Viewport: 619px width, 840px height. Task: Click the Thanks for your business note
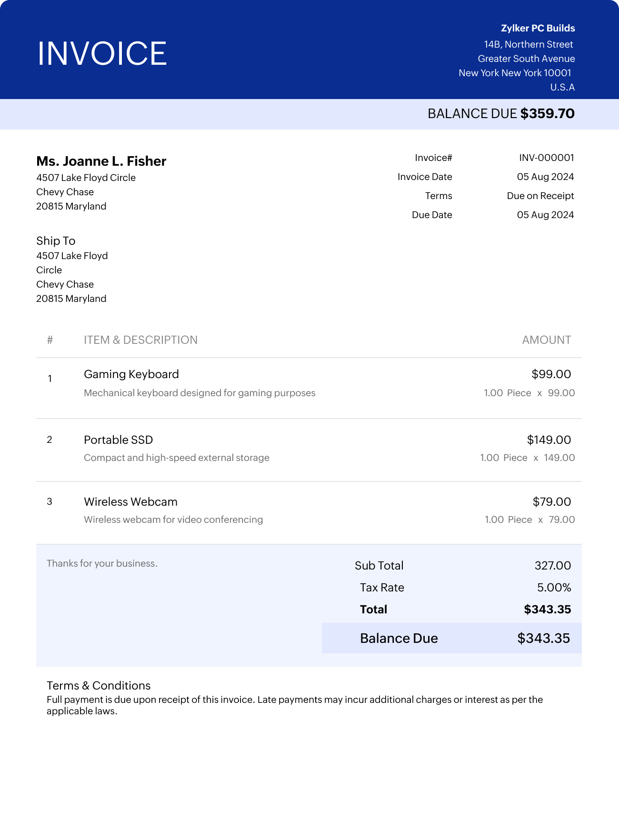tap(102, 563)
